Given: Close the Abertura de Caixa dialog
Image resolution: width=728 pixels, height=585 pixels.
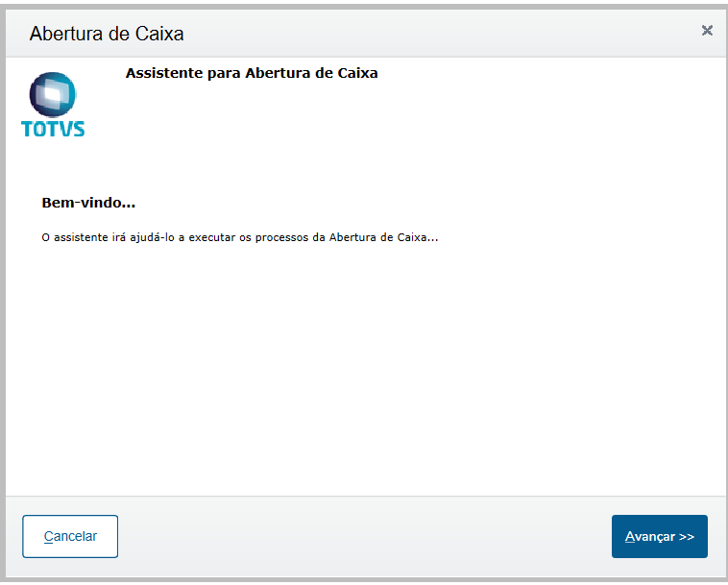Looking at the screenshot, I should (707, 31).
